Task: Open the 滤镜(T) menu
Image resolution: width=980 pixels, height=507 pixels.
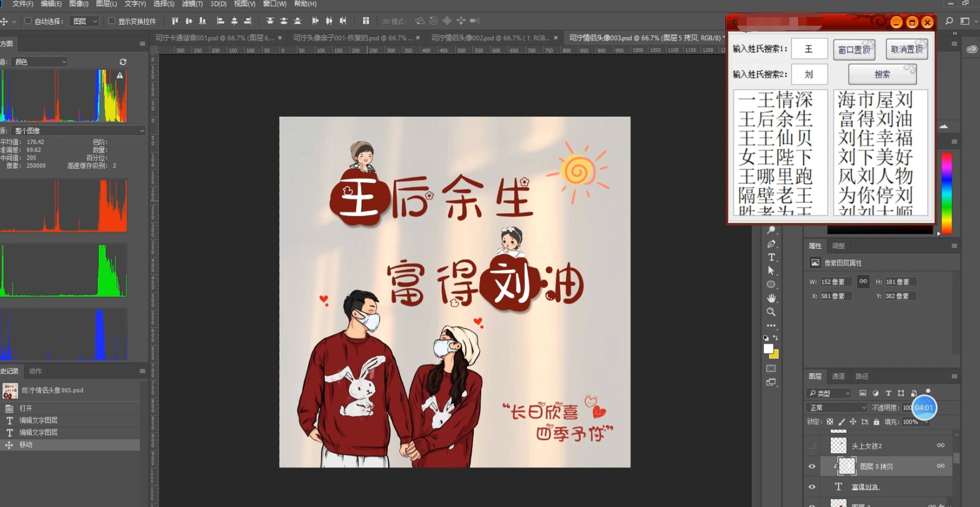Action: [x=192, y=4]
